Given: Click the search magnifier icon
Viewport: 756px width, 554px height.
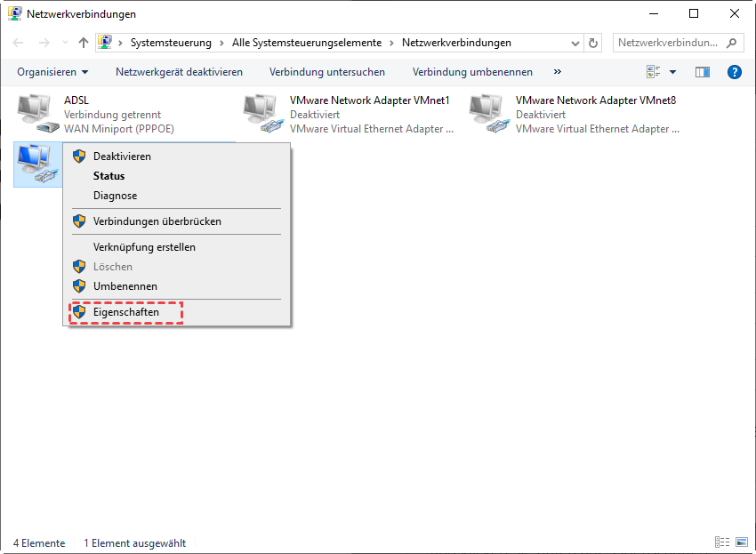Looking at the screenshot, I should point(731,43).
